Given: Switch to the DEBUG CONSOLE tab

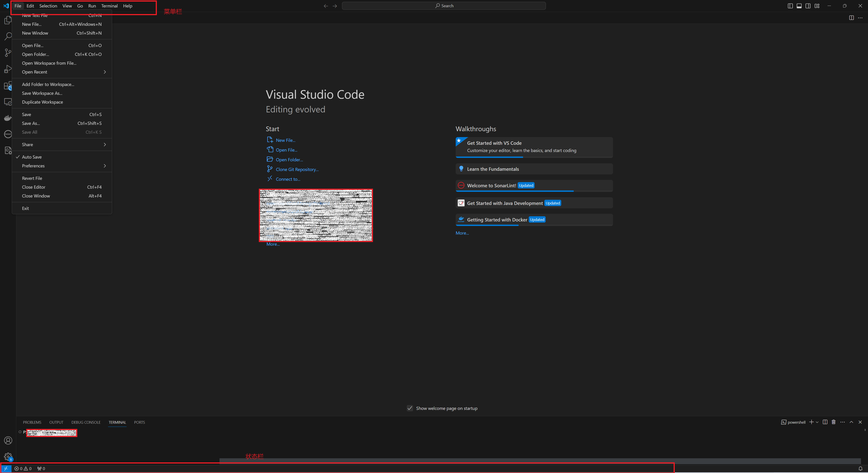Looking at the screenshot, I should click(x=86, y=422).
